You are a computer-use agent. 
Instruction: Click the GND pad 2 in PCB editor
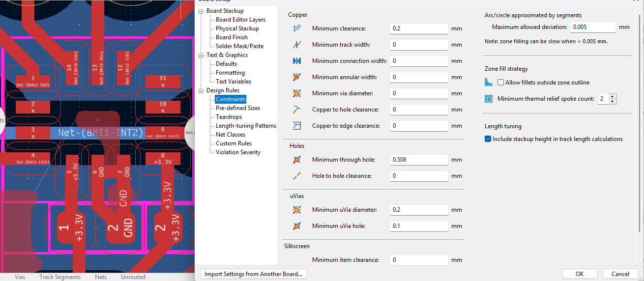click(122, 228)
